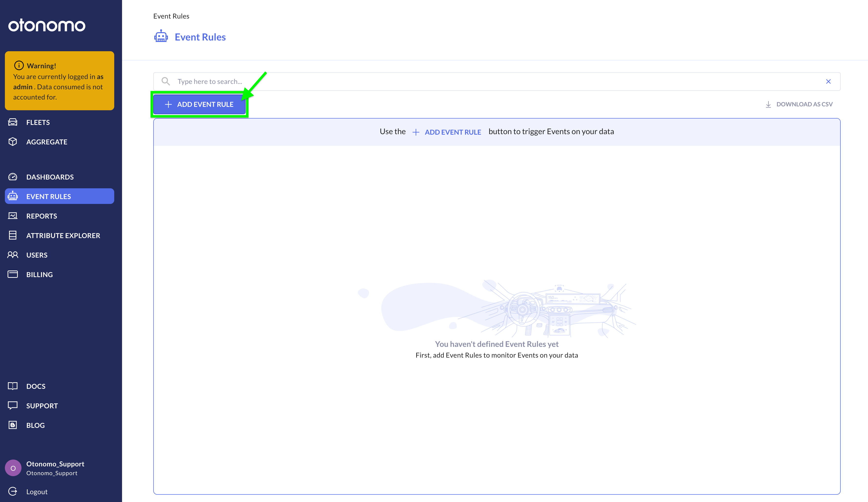Clear the search field with X

coord(828,82)
